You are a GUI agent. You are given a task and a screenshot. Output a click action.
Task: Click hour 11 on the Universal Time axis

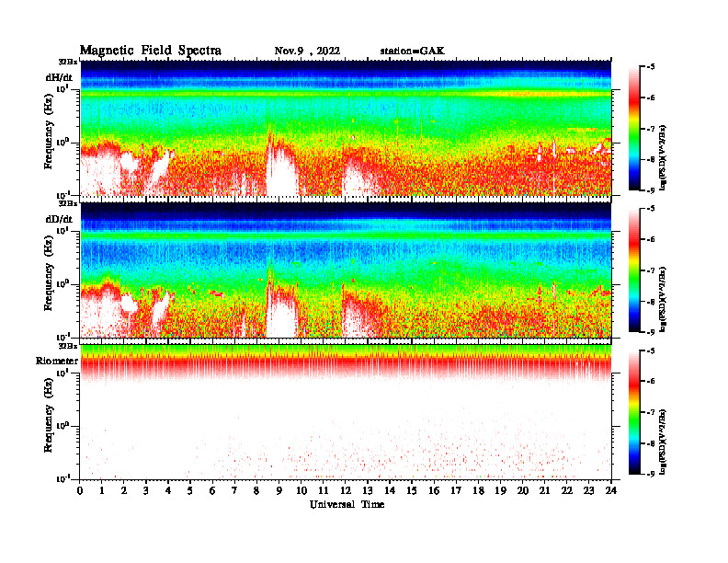324,490
